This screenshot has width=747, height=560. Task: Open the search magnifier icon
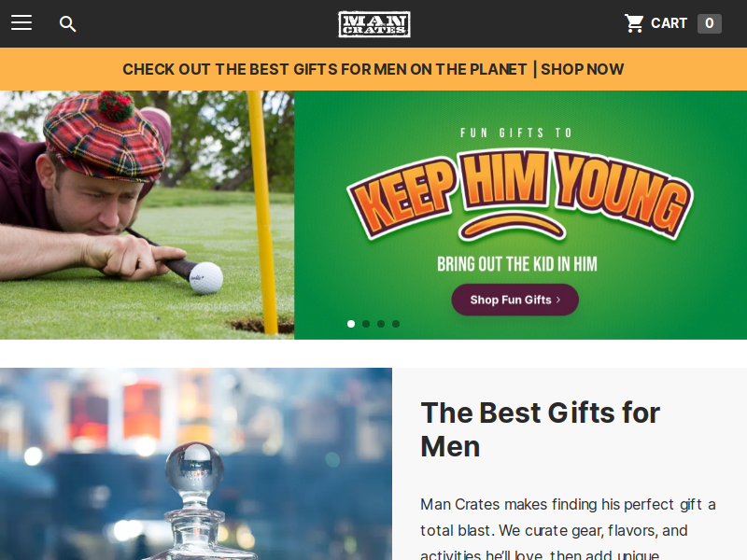pos(67,24)
